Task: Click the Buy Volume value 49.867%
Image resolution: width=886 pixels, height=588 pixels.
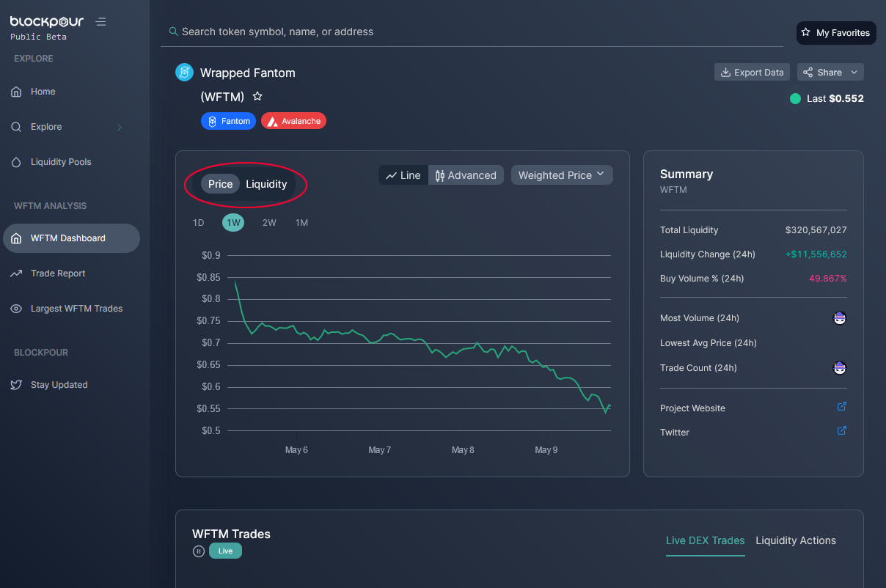Action: pyautogui.click(x=828, y=279)
